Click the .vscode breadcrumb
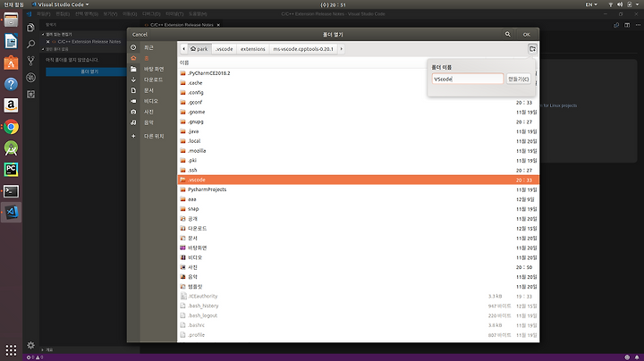The width and height of the screenshot is (644, 361). point(225,49)
